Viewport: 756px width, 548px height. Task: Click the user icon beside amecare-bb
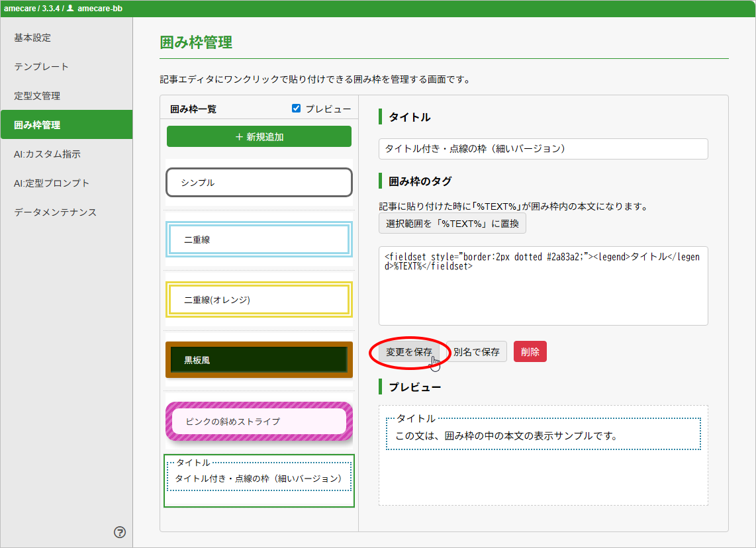point(71,9)
